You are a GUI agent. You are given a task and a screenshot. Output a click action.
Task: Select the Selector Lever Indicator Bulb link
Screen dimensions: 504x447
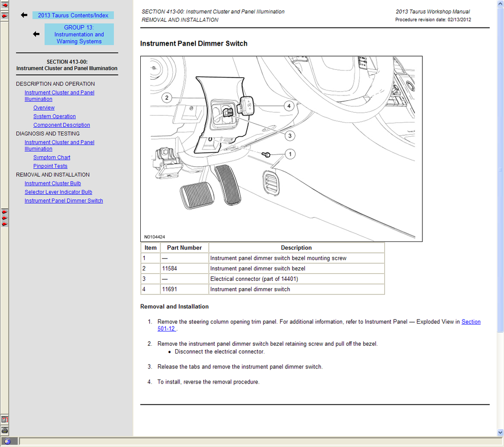pyautogui.click(x=58, y=192)
